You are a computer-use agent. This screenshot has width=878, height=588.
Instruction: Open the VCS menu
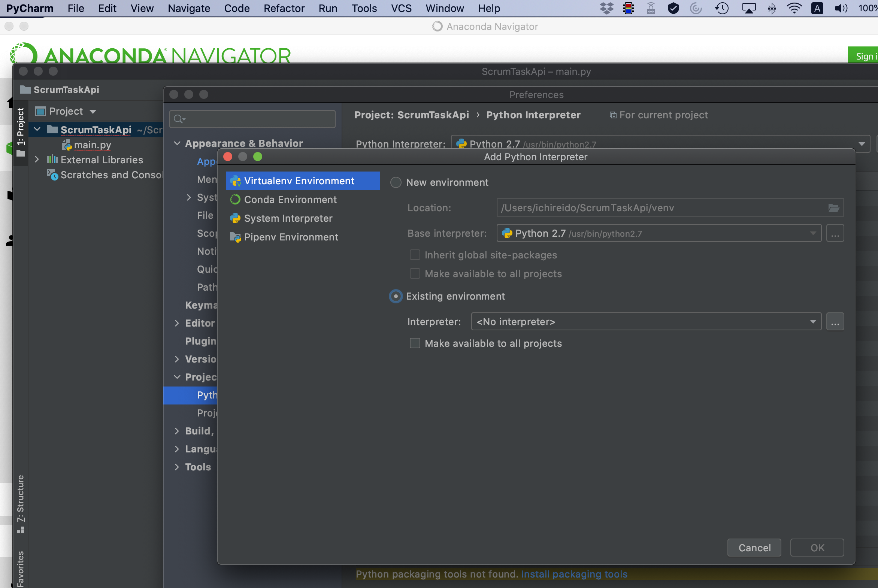(x=401, y=8)
